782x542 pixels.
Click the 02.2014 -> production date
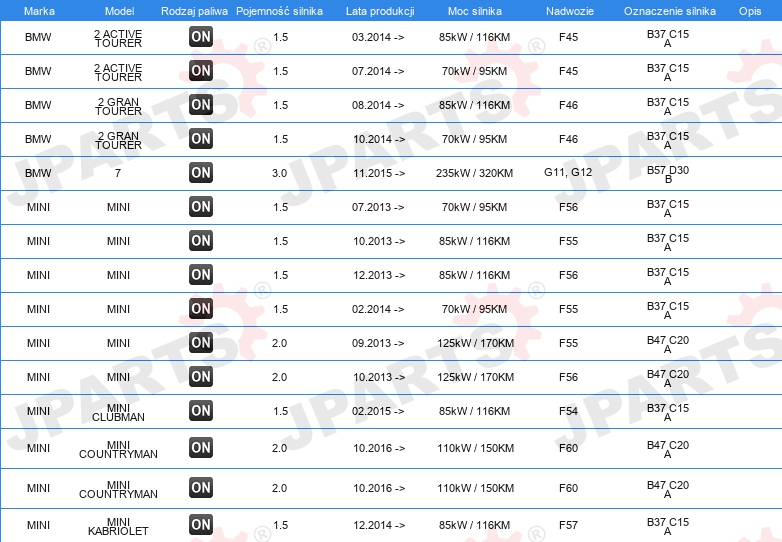coord(378,309)
